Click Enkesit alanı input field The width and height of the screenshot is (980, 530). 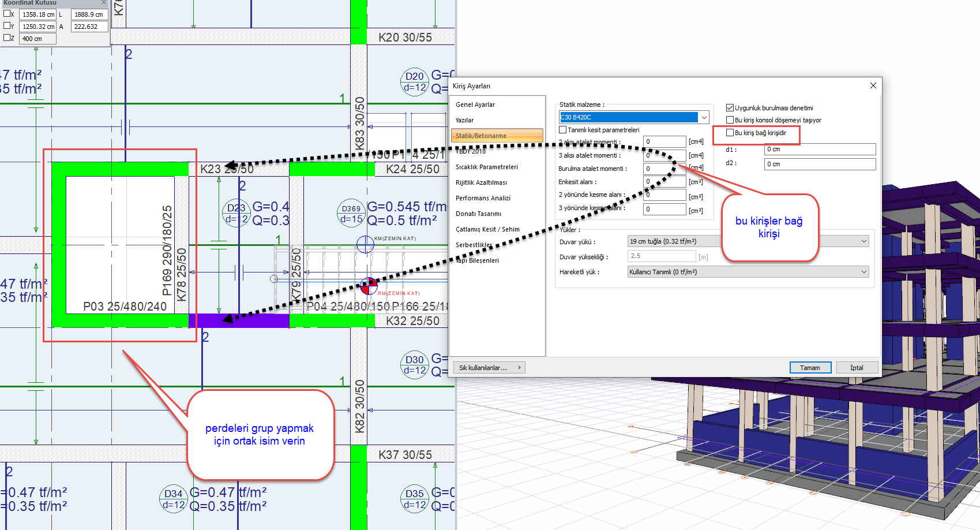pos(664,181)
